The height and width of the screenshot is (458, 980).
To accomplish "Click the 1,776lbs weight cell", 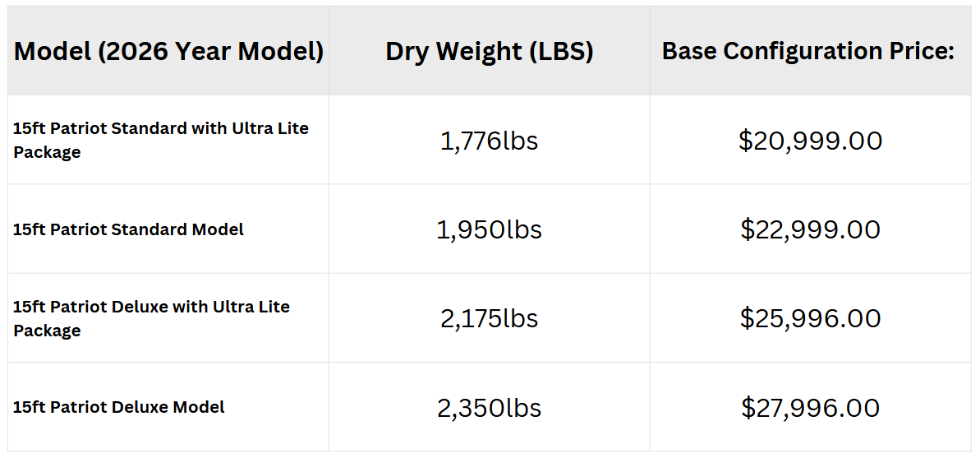I will coord(490,141).
